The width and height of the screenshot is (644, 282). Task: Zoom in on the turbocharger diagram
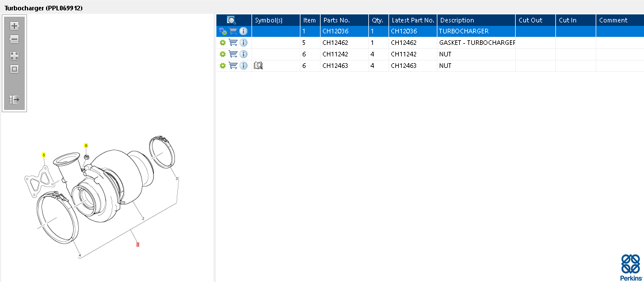[15, 26]
